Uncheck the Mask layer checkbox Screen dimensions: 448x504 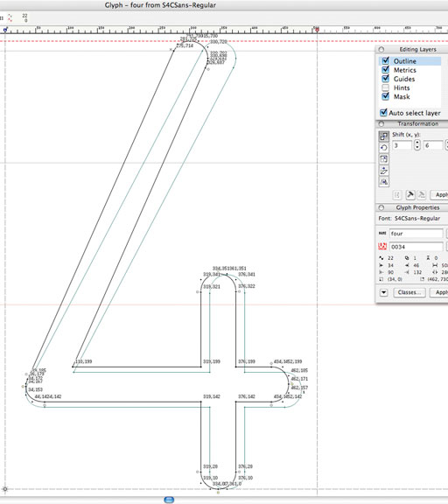point(385,96)
